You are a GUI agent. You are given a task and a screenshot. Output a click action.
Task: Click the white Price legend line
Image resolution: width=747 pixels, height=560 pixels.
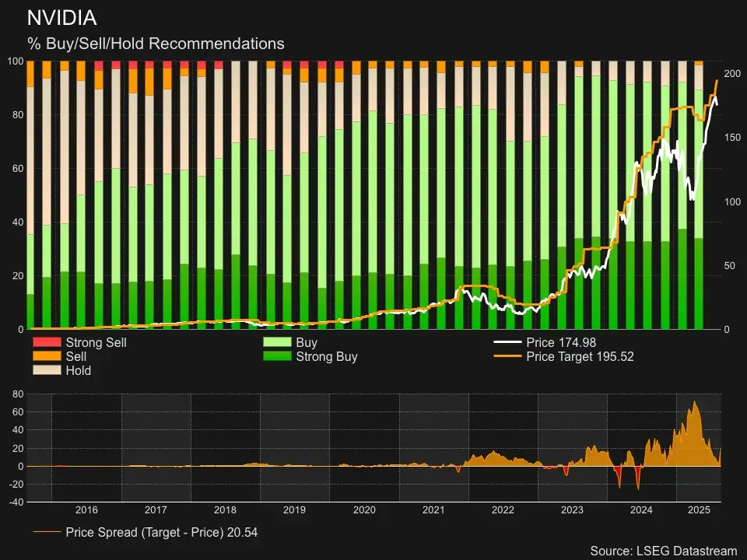coord(507,342)
